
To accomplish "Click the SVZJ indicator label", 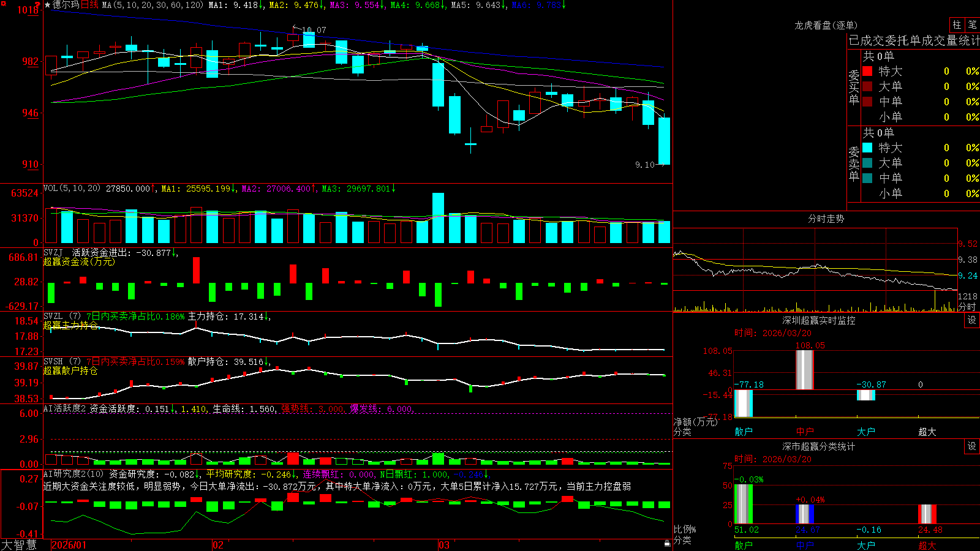I will click(x=53, y=252).
